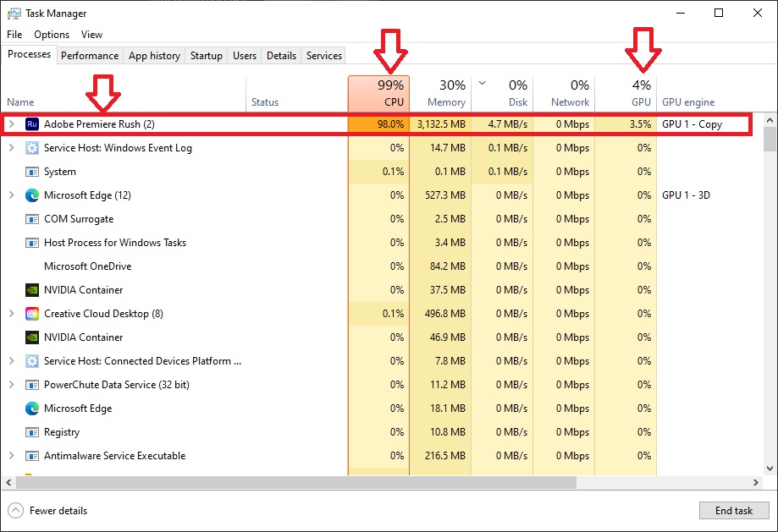Click the GPU 1 - Copy engine cell
Viewport: 778px width, 532px height.
tap(692, 124)
